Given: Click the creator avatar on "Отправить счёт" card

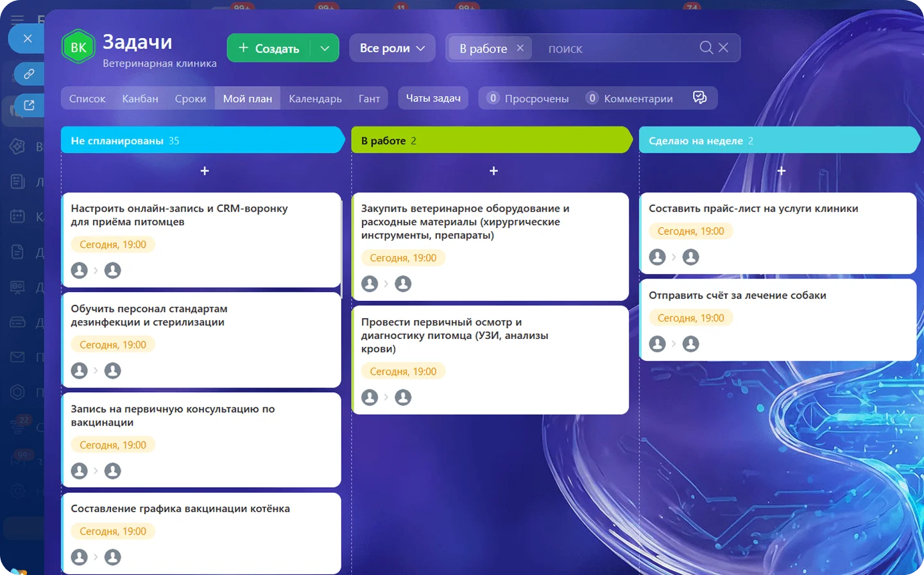Looking at the screenshot, I should coord(657,344).
